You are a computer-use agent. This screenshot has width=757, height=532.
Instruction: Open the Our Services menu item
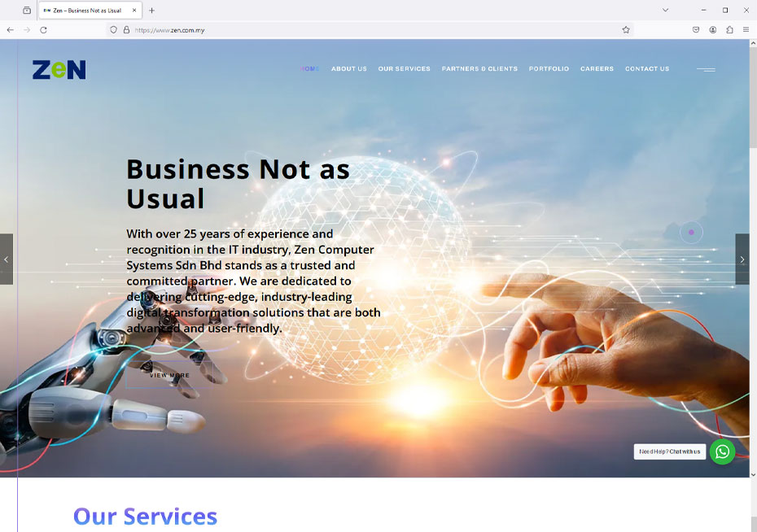click(404, 69)
